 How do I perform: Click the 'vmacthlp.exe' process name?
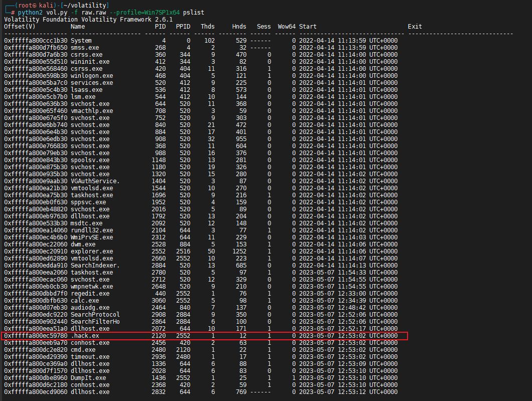[x=92, y=111]
